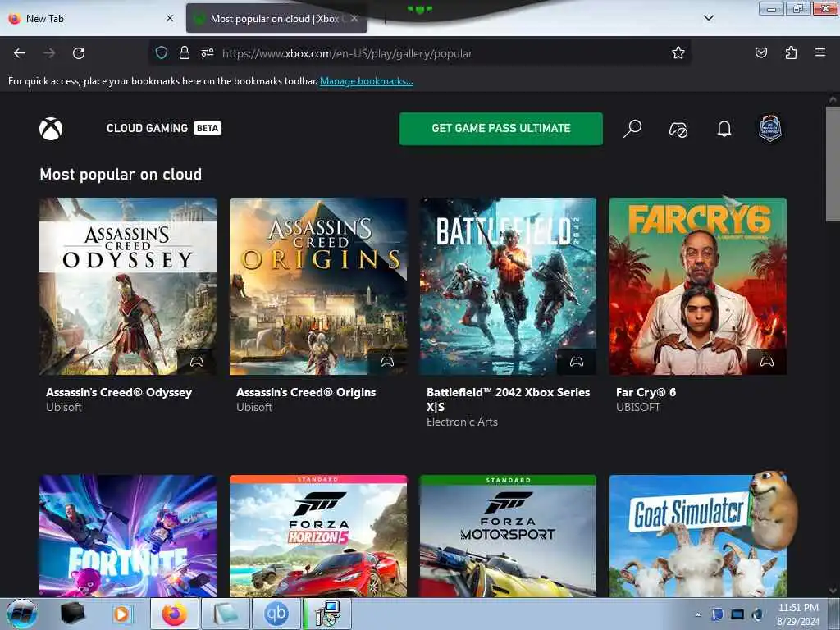840x630 pixels.
Task: Click the URL address bar field
Action: tap(419, 53)
